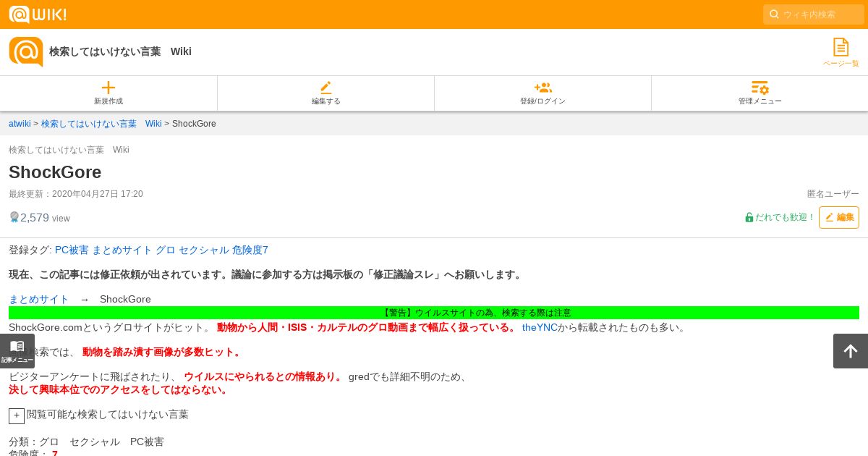Viewport: 868px width, 456px height.
Task: Open the 記事メニュー book icon
Action: 17,347
